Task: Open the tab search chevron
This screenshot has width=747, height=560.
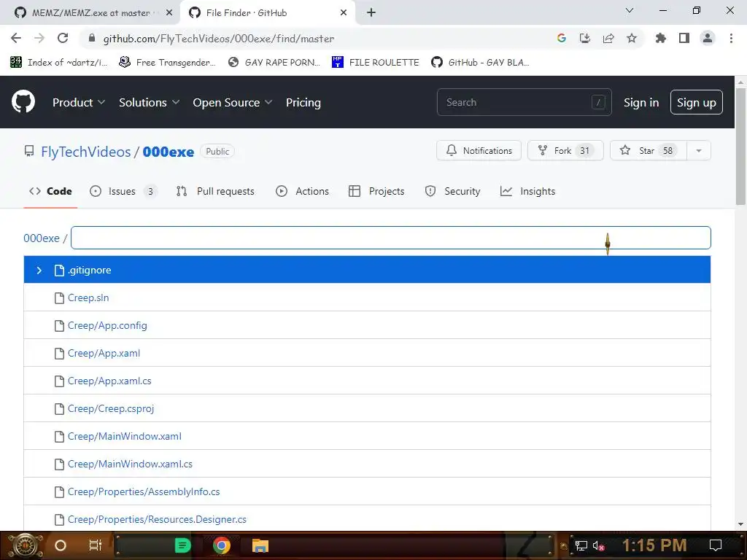Action: pyautogui.click(x=629, y=10)
